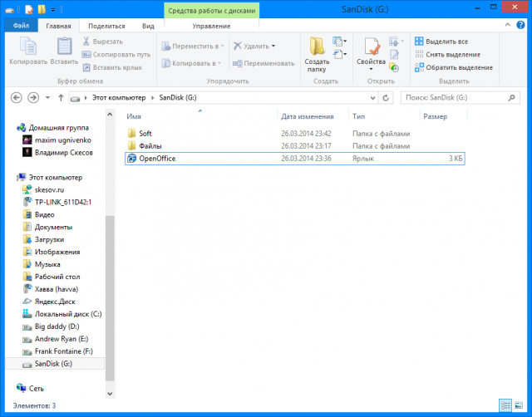
Task: Select the OpenOffice shortcut
Action: tap(295, 159)
